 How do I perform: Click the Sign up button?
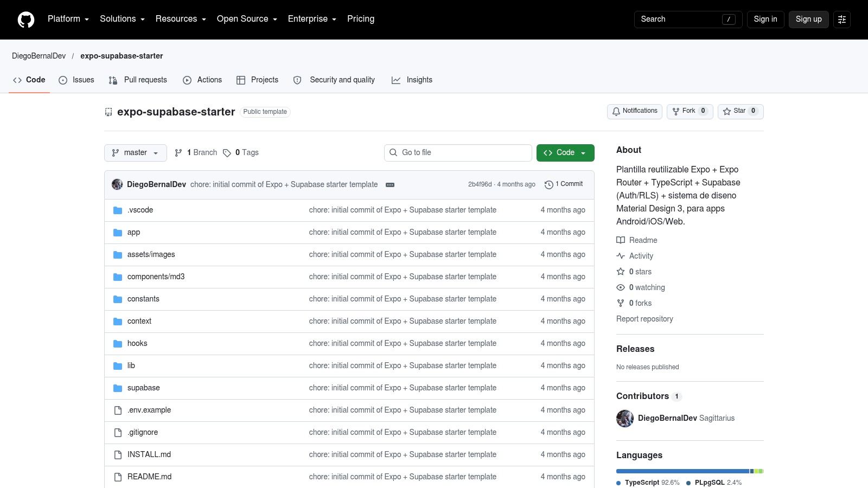[x=809, y=20]
